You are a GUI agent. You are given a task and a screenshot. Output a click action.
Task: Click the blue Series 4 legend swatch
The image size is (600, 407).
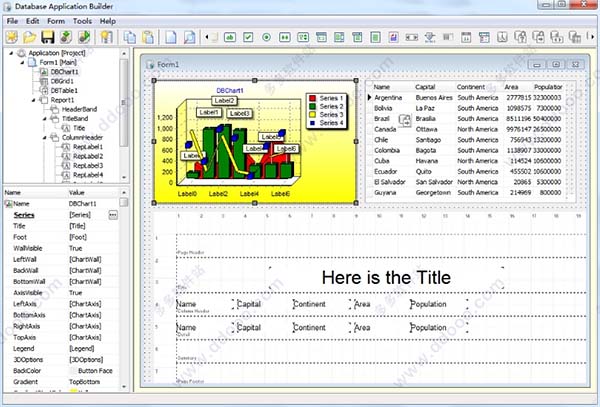coord(313,123)
